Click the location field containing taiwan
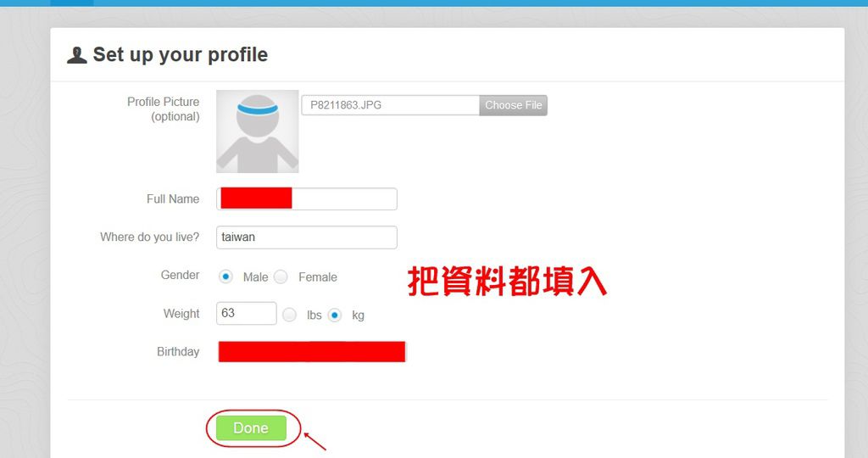The image size is (868, 458). point(307,237)
